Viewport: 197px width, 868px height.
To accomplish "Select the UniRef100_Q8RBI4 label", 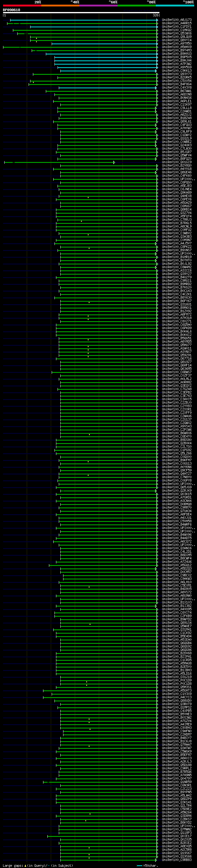I will [176, 209].
